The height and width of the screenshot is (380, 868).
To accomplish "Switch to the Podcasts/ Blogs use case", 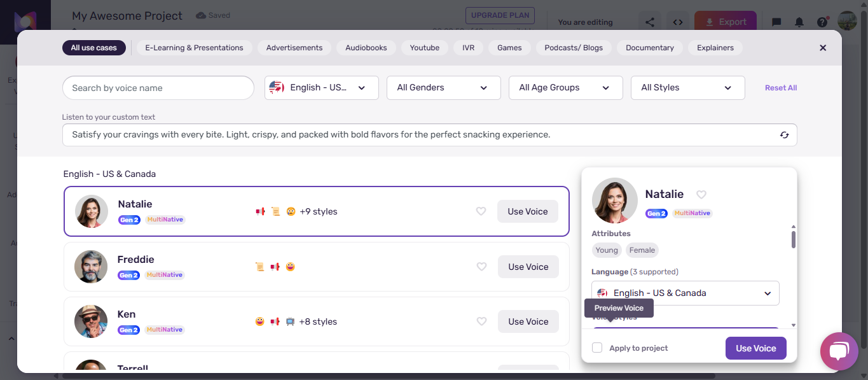I will [574, 48].
